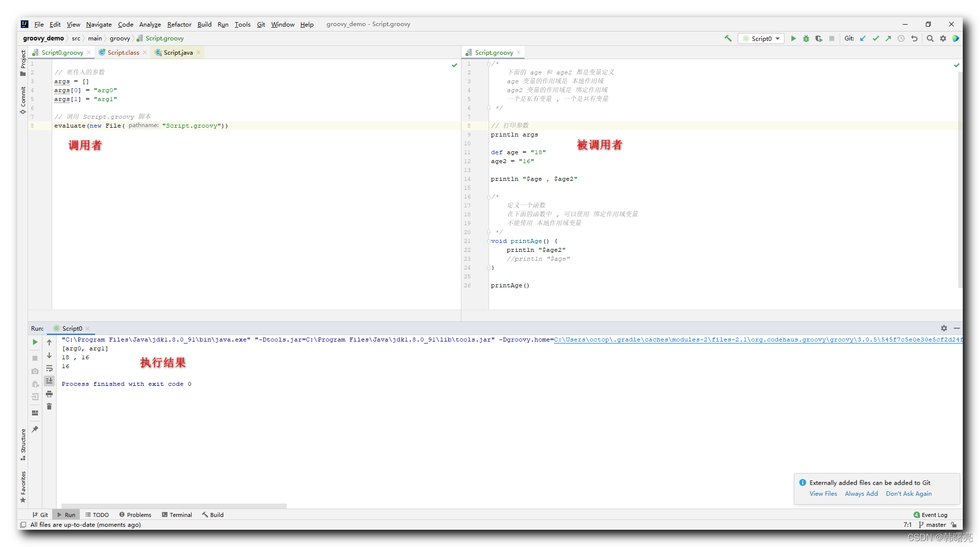Pin the Run tab with pin icon

click(x=35, y=429)
